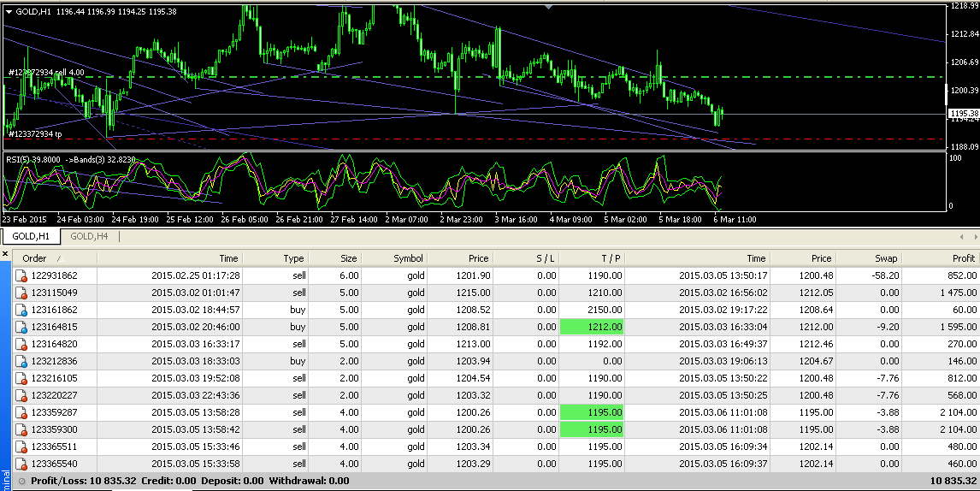This screenshot has height=491, width=980.
Task: Click the RSI scale value 100
Action: (x=955, y=158)
